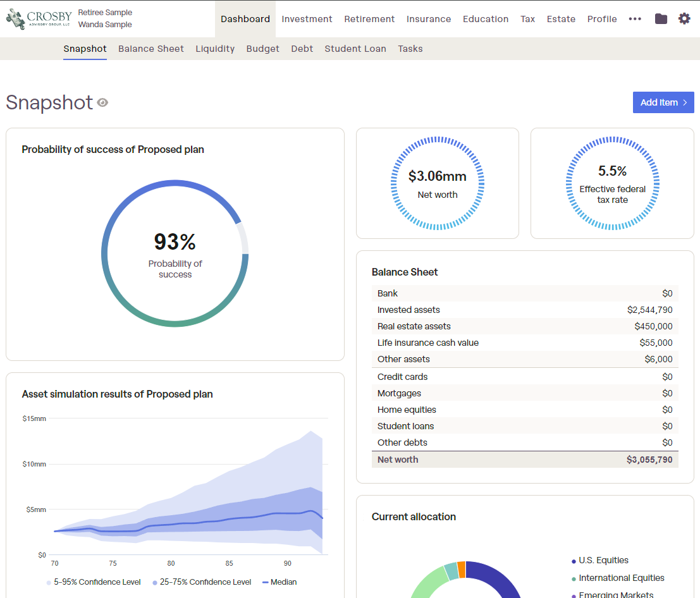Screen dimensions: 700x598
Task: Click the International Equities legend item
Action: (617, 578)
